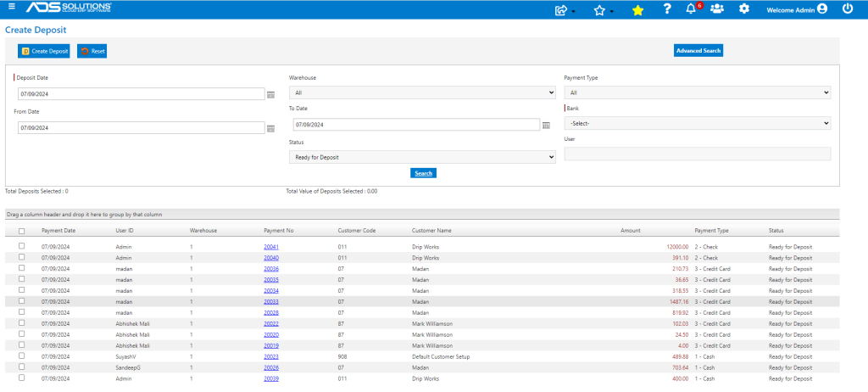Image resolution: width=868 pixels, height=392 pixels.
Task: Open the users group icon
Action: (x=717, y=8)
